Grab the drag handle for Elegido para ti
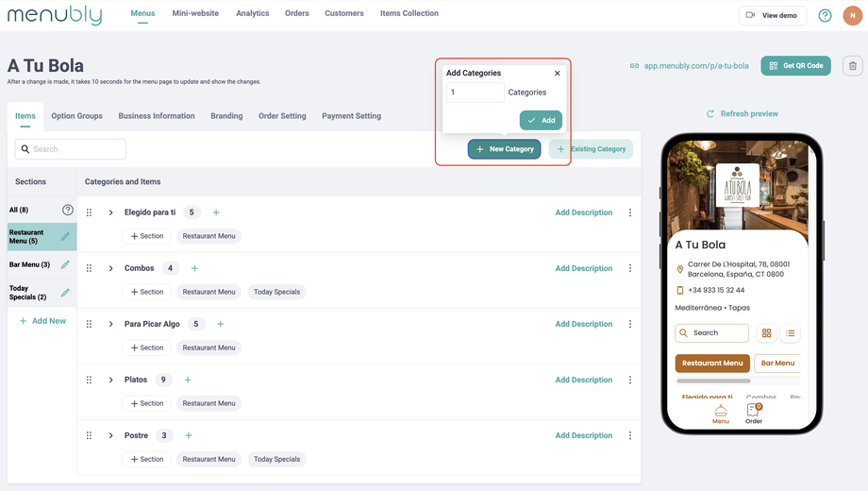The height and width of the screenshot is (491, 868). pyautogui.click(x=89, y=212)
